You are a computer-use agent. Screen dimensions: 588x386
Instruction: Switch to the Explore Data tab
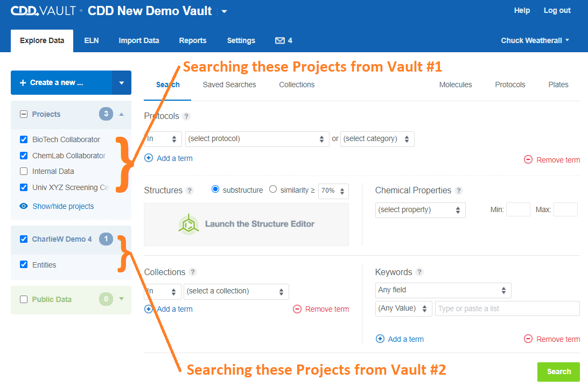[42, 40]
